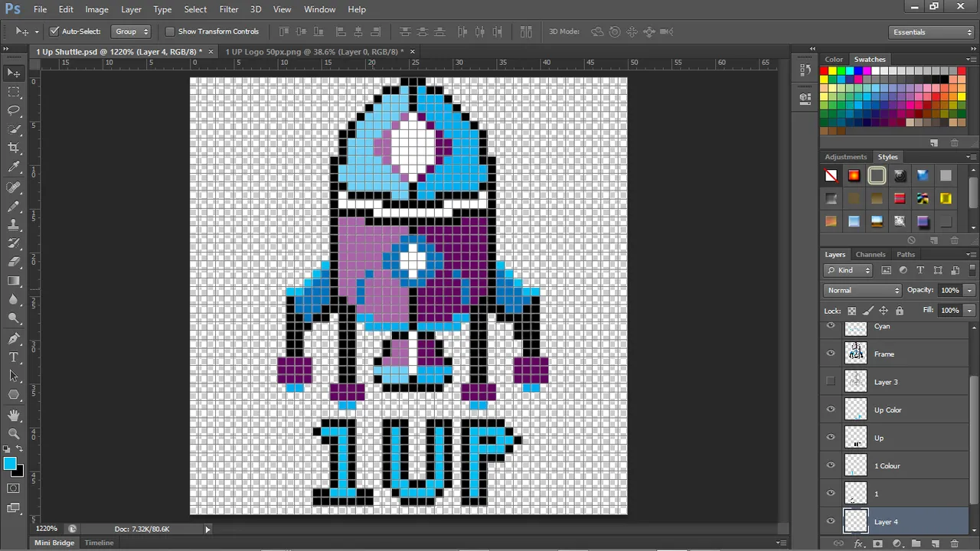Enable Show Transform Controls checkbox
This screenshot has height=551, width=980.
[x=170, y=31]
